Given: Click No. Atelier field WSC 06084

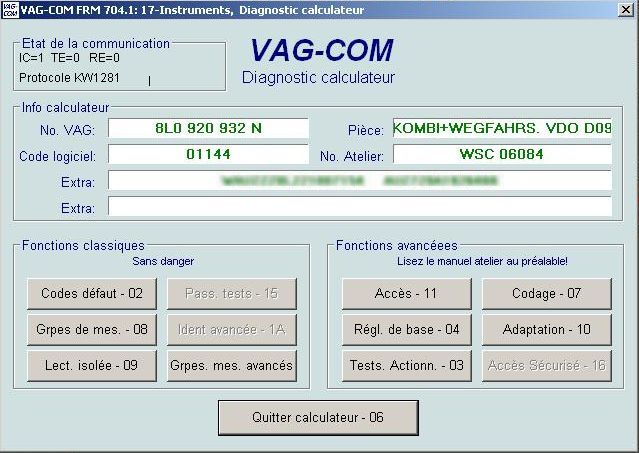Looking at the screenshot, I should click(x=502, y=154).
